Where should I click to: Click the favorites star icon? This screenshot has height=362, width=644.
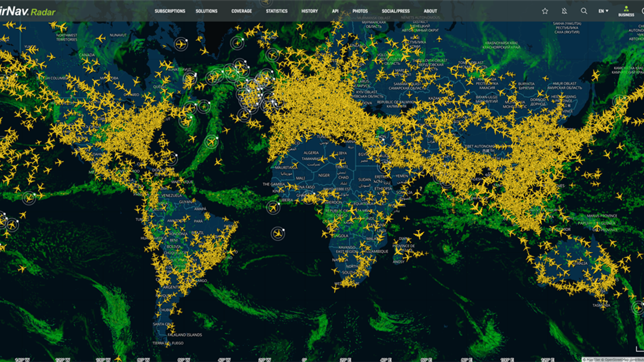[x=545, y=11]
